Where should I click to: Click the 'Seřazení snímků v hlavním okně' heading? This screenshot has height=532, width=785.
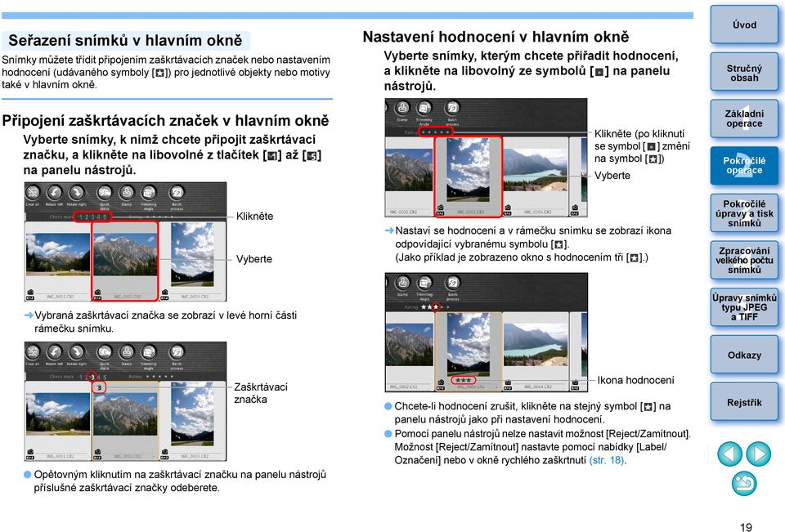pos(125,40)
